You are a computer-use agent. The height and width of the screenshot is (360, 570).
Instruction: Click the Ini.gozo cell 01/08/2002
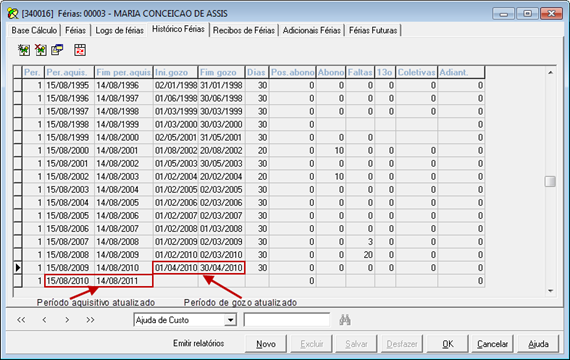coord(176,151)
